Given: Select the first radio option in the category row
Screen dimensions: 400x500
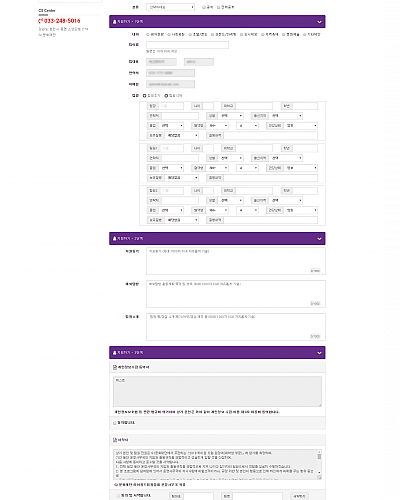Looking at the screenshot, I should [x=148, y=35].
